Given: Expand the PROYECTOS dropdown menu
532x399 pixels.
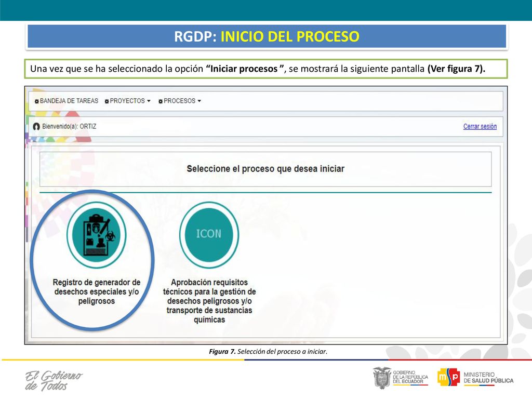Looking at the screenshot, I should click(128, 101).
